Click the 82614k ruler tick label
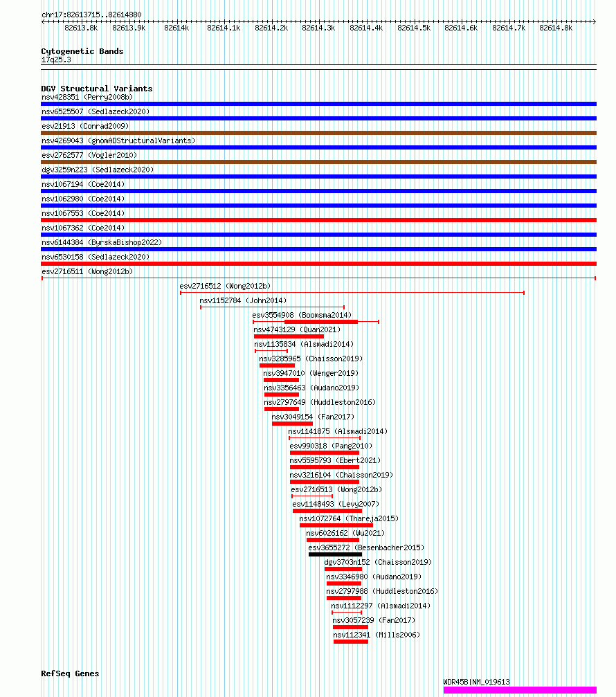This screenshot has width=616, height=697. pos(176,28)
